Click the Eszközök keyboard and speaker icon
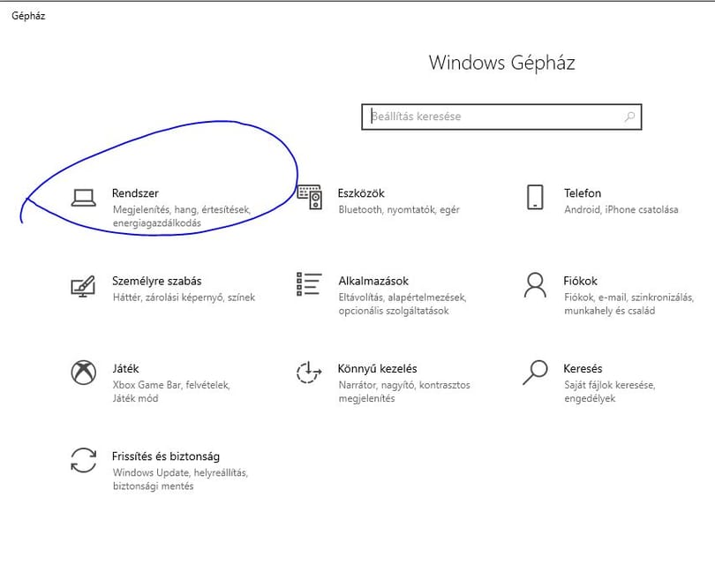The image size is (715, 588). tap(310, 197)
